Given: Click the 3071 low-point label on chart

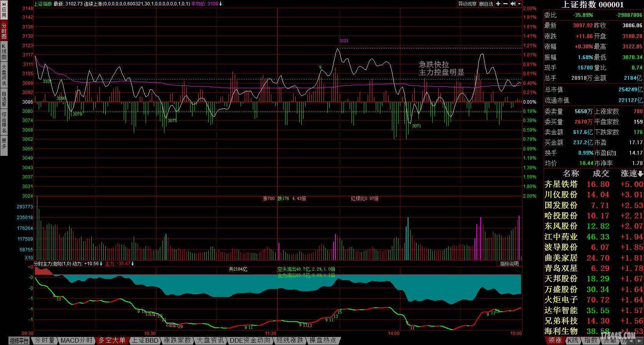Looking at the screenshot, I should pos(417,126).
